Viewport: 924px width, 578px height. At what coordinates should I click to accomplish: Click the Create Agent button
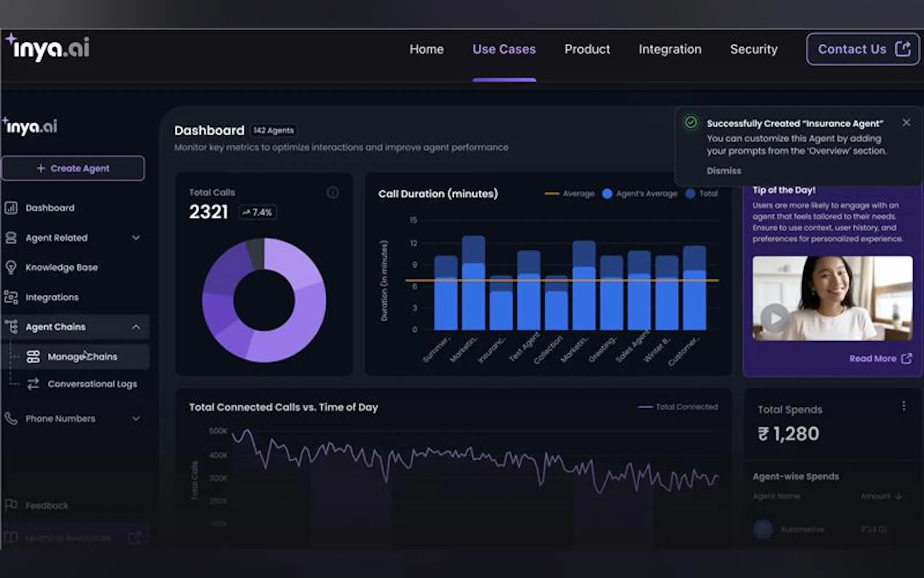click(73, 169)
